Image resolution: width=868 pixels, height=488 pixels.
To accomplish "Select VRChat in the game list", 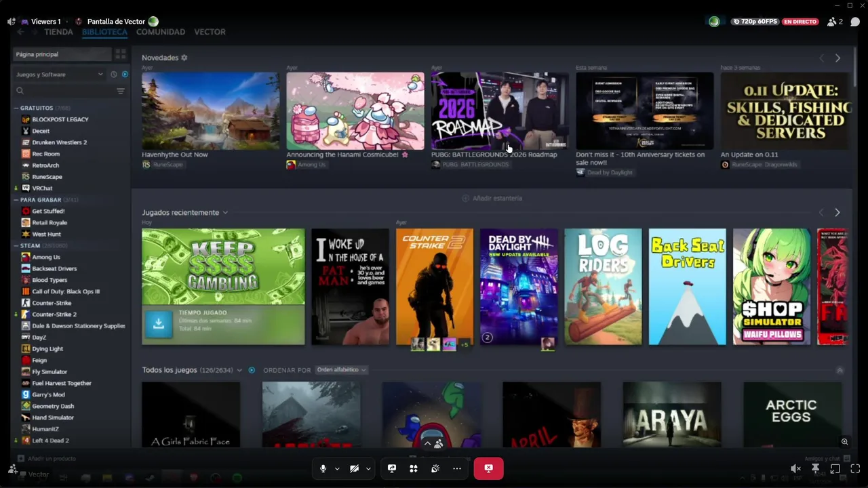I will [x=42, y=188].
